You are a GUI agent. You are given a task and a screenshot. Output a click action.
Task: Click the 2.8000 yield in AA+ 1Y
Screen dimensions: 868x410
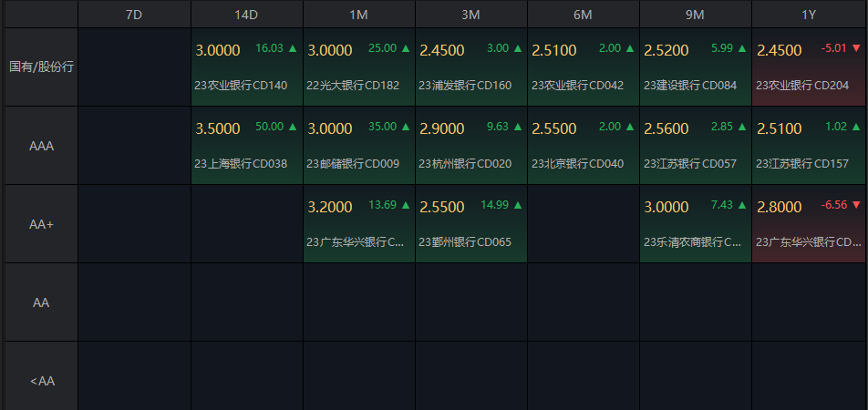780,208
